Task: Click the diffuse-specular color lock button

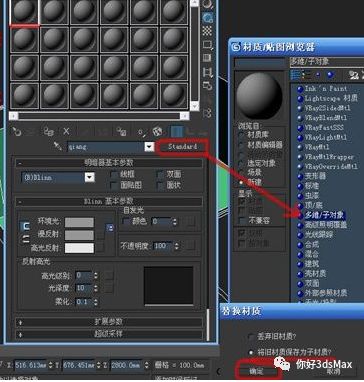Action: click(x=25, y=239)
